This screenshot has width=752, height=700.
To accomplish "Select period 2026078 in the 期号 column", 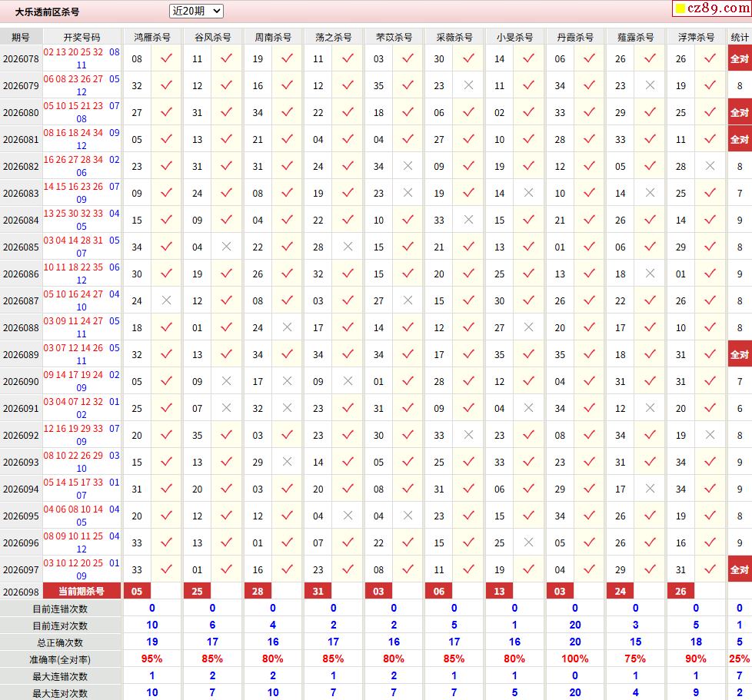I will pos(21,59).
